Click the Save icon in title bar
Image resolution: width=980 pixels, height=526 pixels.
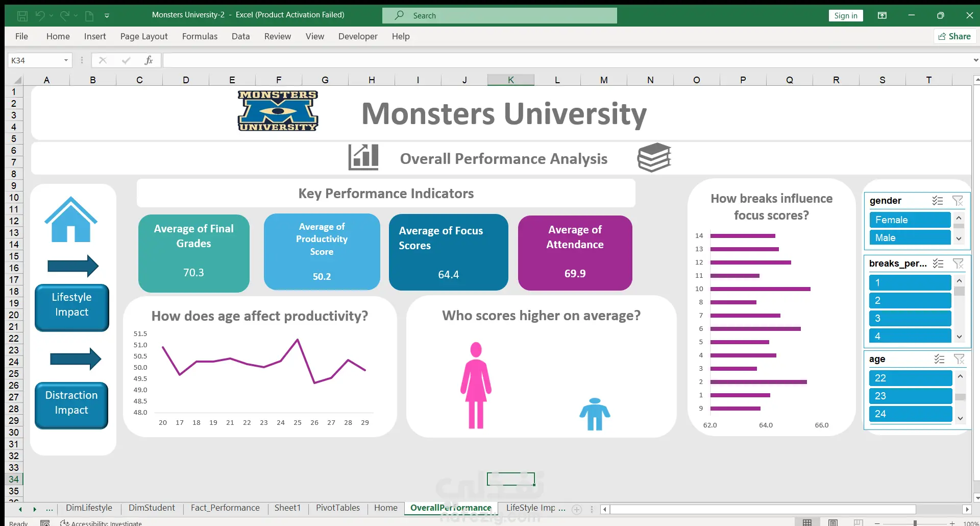[x=22, y=16]
